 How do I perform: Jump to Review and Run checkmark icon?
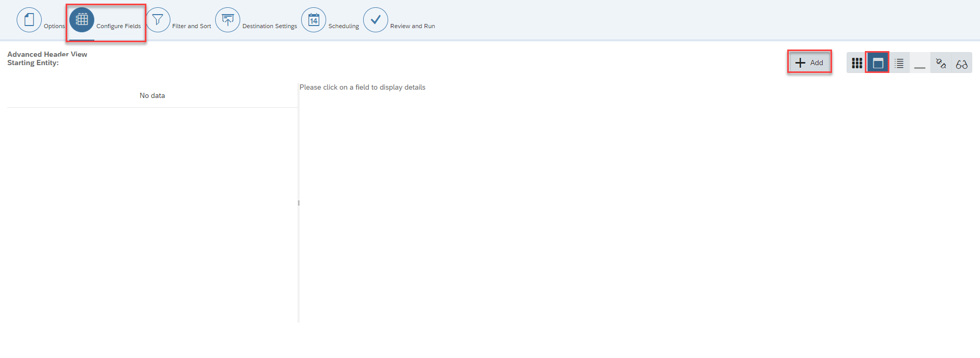coord(376,20)
